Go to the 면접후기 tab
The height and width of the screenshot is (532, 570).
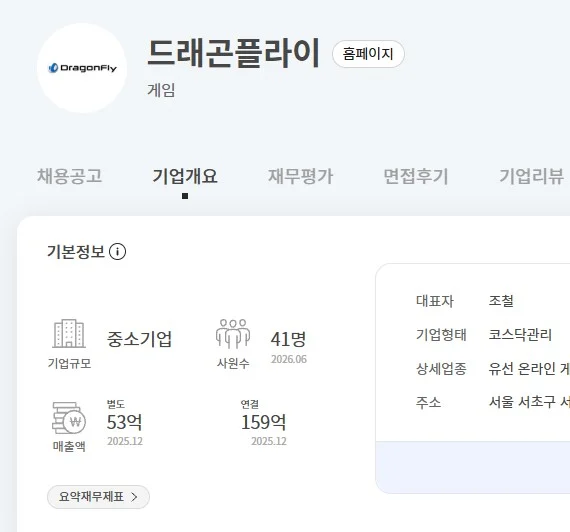[416, 176]
